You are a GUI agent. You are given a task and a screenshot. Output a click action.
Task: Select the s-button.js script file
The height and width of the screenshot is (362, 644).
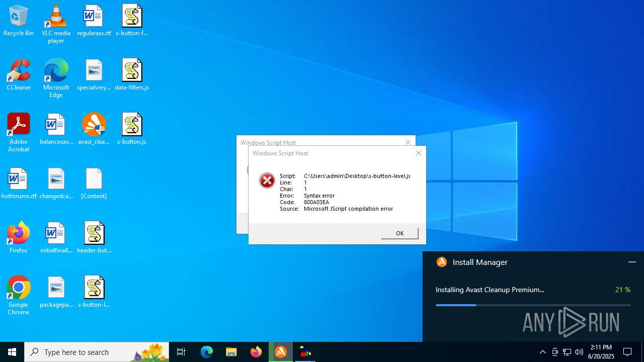[x=132, y=130]
